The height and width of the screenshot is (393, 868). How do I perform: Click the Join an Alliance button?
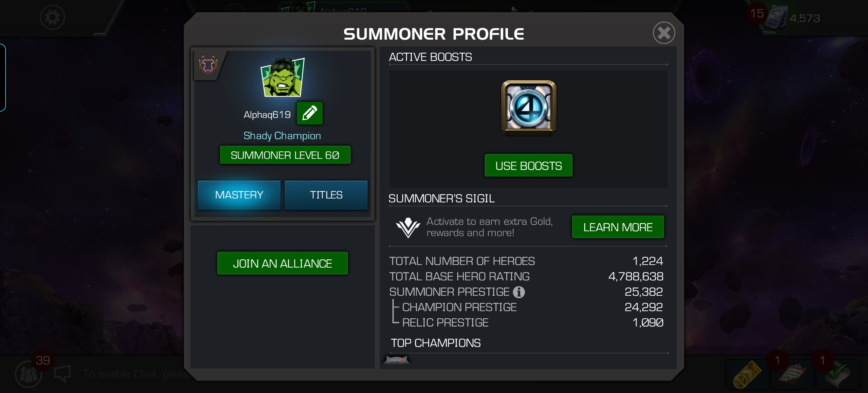coord(282,263)
